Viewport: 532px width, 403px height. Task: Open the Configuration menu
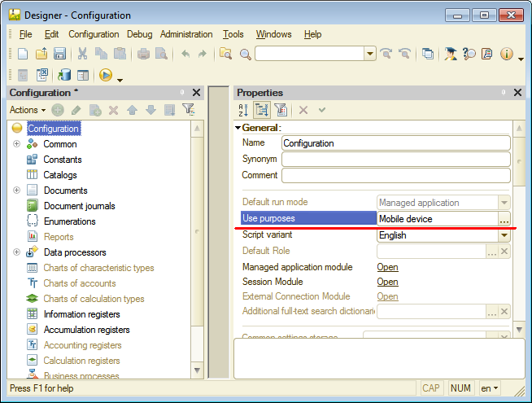pos(94,34)
